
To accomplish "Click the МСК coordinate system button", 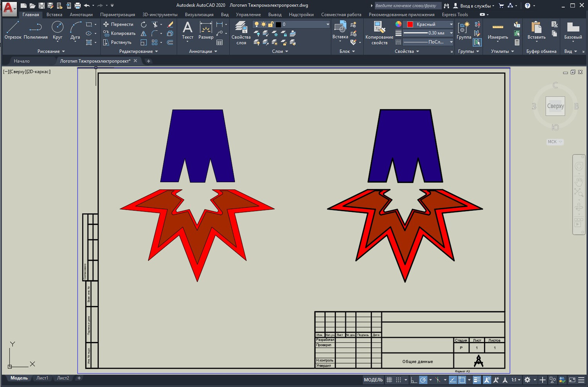I will [555, 142].
